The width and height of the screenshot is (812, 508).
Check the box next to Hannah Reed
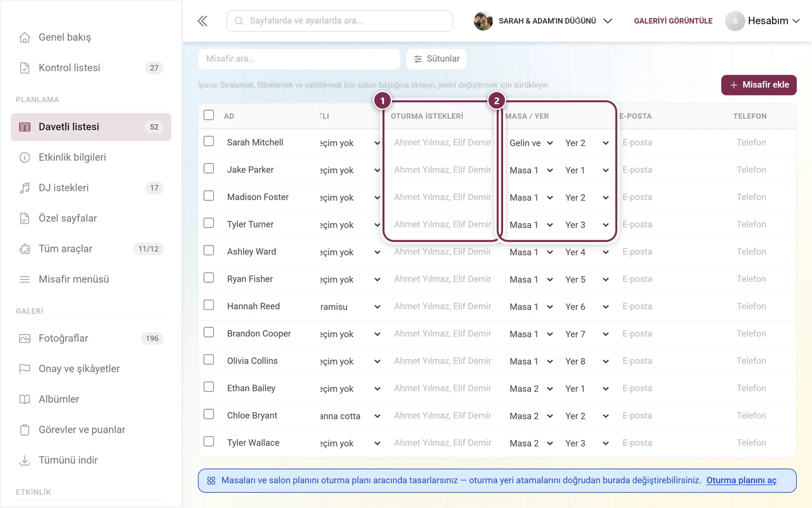pyautogui.click(x=209, y=305)
